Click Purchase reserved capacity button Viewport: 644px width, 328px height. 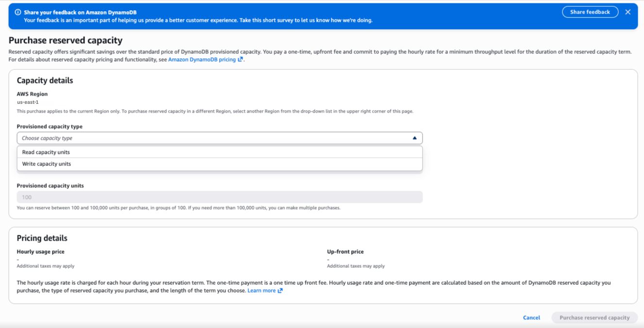(x=594, y=318)
